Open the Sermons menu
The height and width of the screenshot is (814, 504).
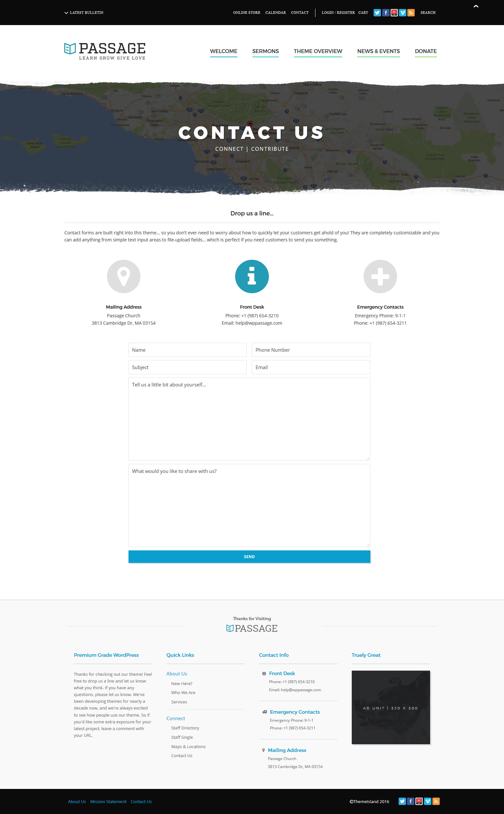(x=266, y=51)
